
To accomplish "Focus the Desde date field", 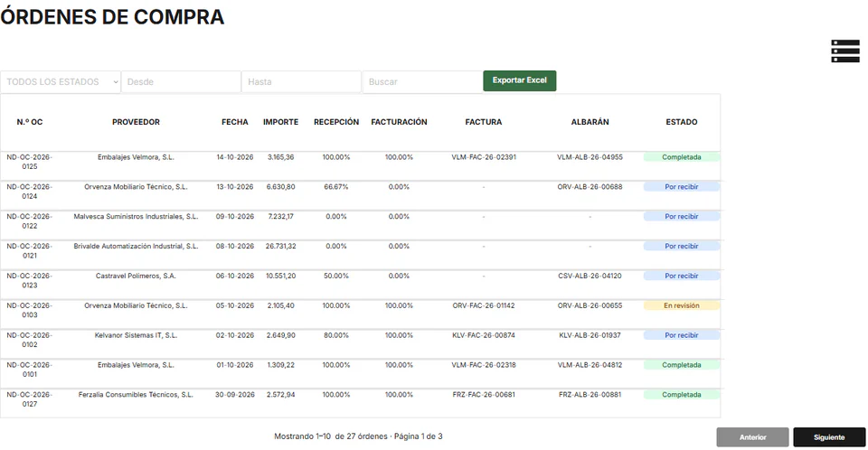I will tap(181, 82).
